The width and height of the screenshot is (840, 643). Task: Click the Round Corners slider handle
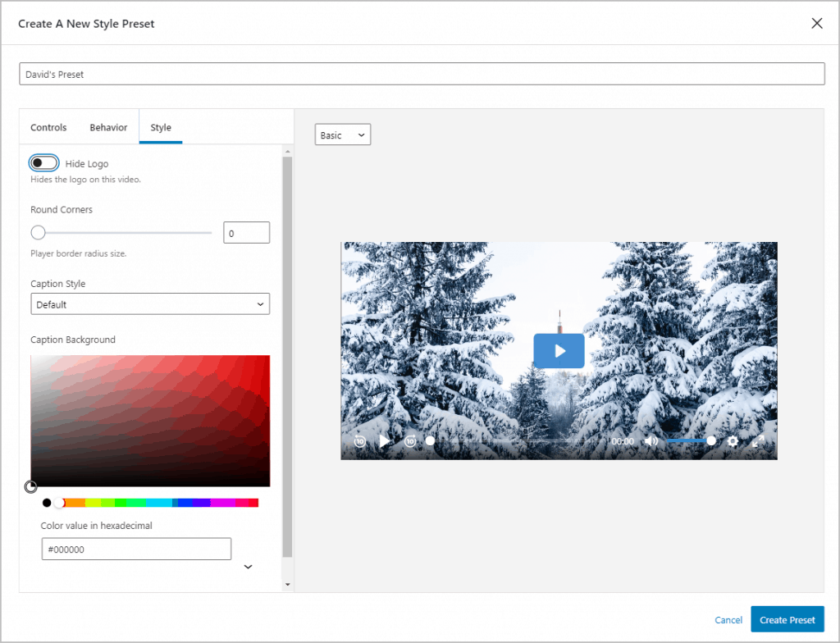[x=38, y=233]
